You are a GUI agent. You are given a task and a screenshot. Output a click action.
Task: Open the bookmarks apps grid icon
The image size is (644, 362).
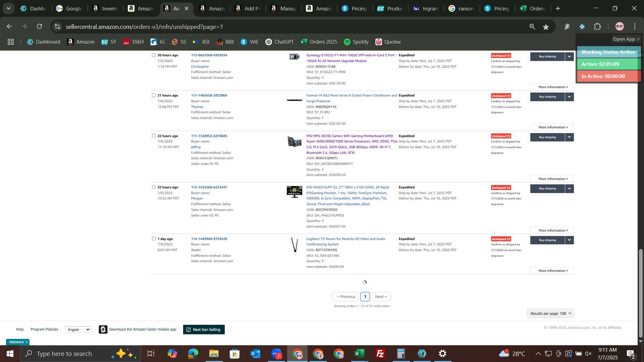(x=11, y=42)
